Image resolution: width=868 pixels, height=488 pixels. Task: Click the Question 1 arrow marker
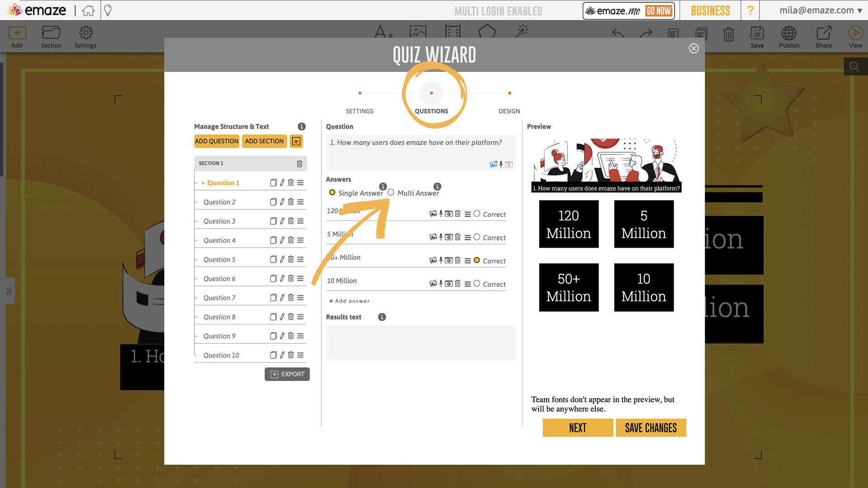pyautogui.click(x=203, y=183)
